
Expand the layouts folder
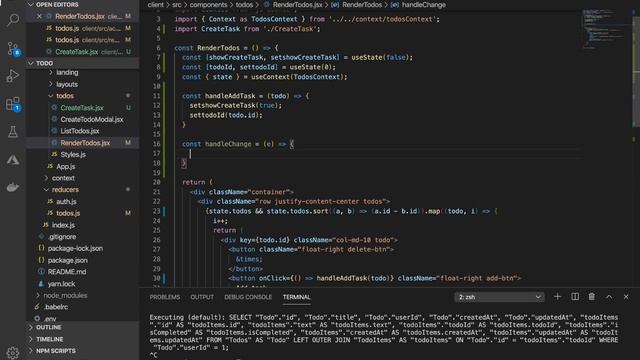[x=67, y=84]
